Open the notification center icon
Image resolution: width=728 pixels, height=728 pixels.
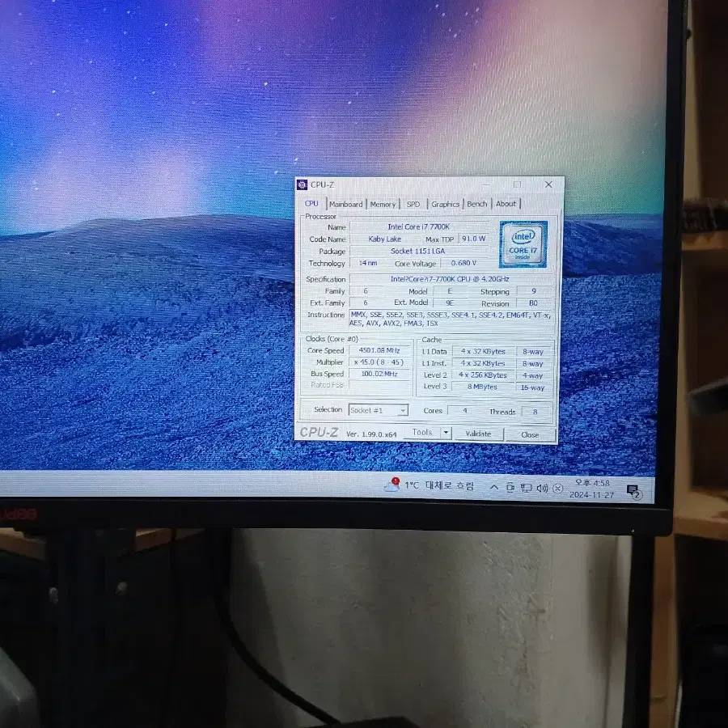[x=633, y=492]
